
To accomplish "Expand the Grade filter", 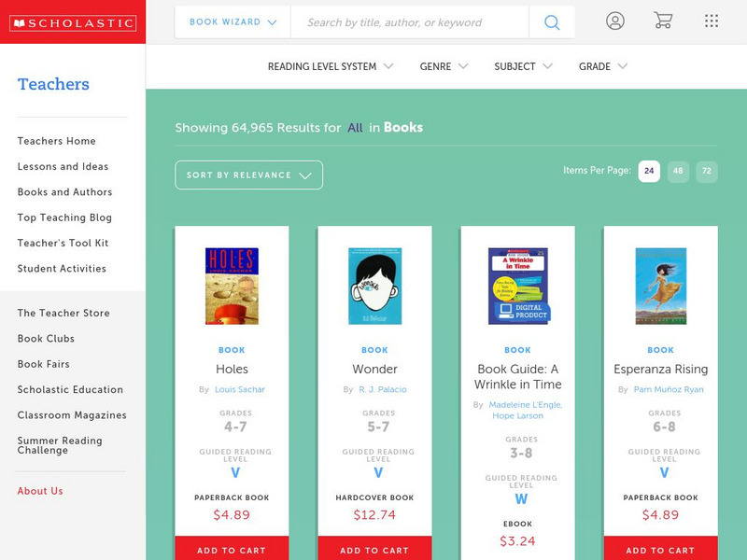I will [602, 66].
